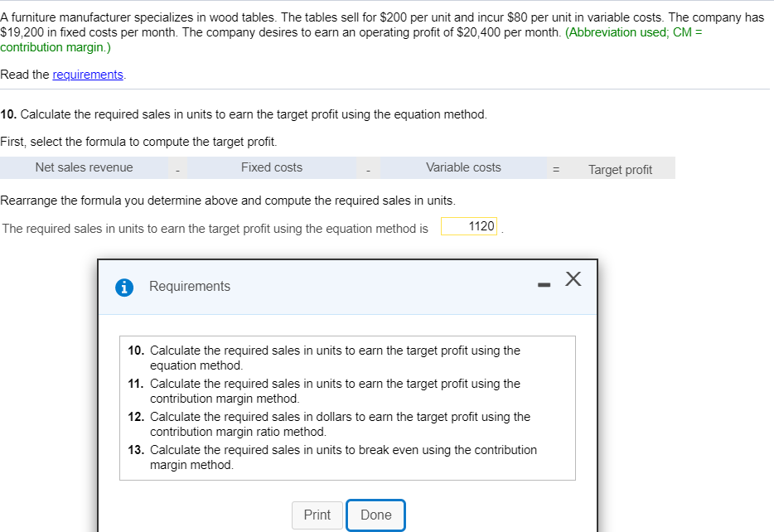Image resolution: width=774 pixels, height=532 pixels.
Task: Select the Variable costs formula cell
Action: pyautogui.click(x=463, y=167)
